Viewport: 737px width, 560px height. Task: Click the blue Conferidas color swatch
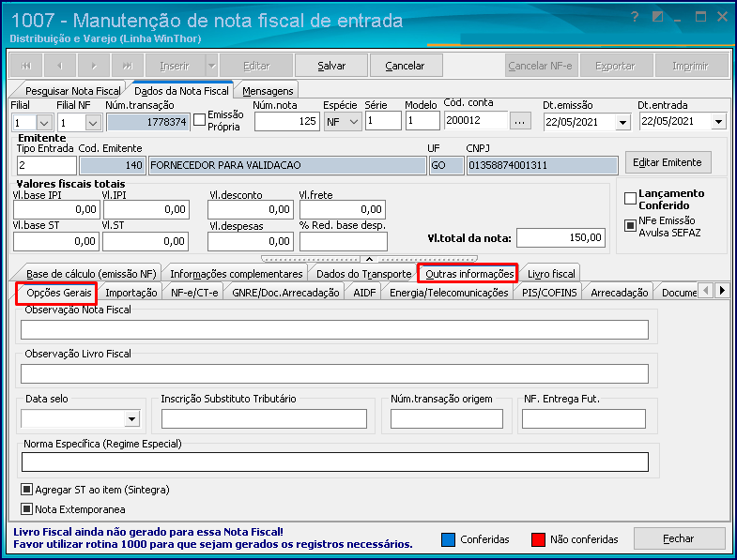(x=448, y=539)
